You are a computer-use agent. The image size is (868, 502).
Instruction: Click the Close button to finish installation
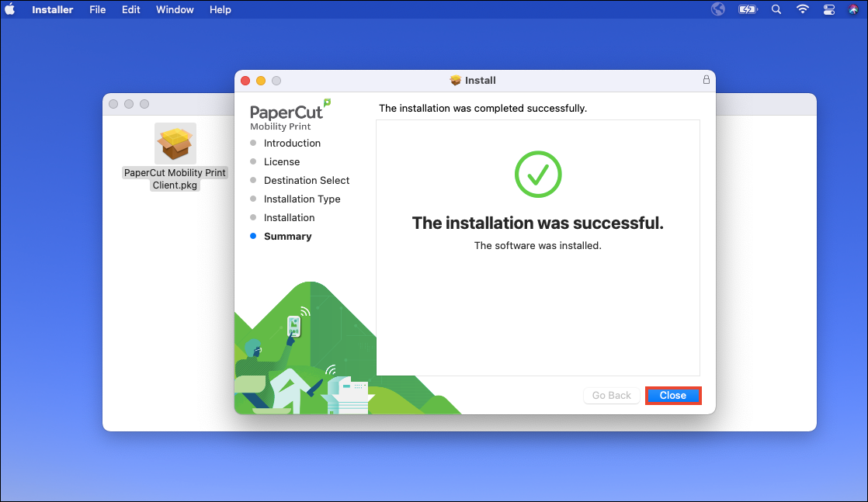click(672, 395)
